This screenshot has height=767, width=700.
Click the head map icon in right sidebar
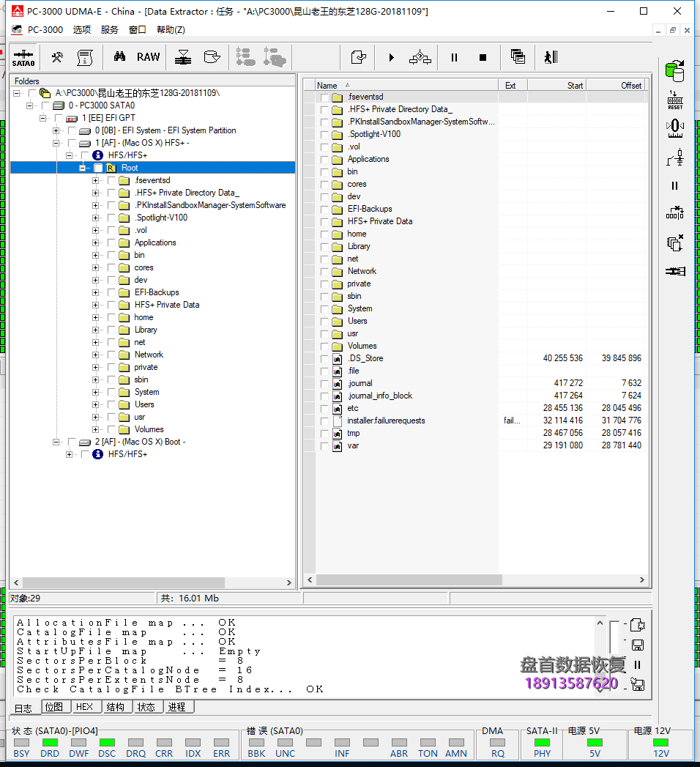click(x=675, y=129)
